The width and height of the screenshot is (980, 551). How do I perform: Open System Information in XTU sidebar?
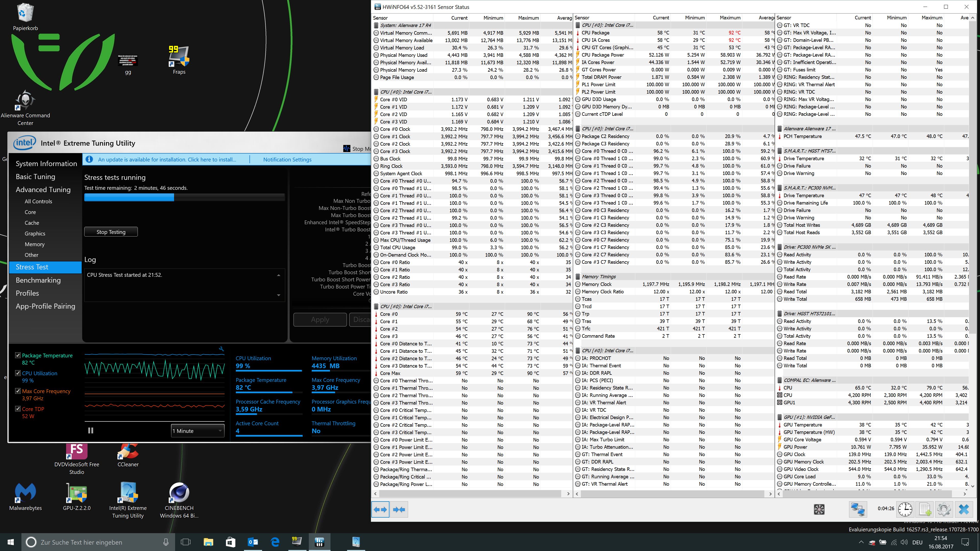point(46,164)
